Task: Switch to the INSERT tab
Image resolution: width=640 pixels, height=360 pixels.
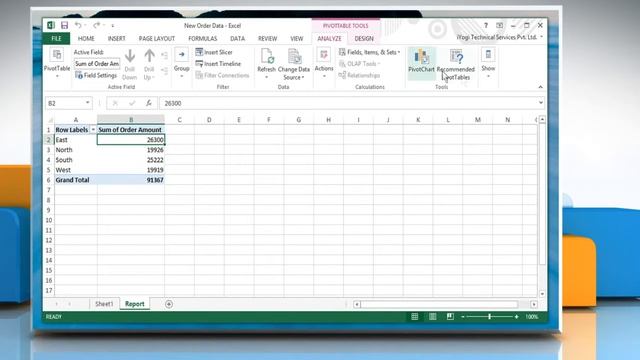Action: tap(116, 38)
